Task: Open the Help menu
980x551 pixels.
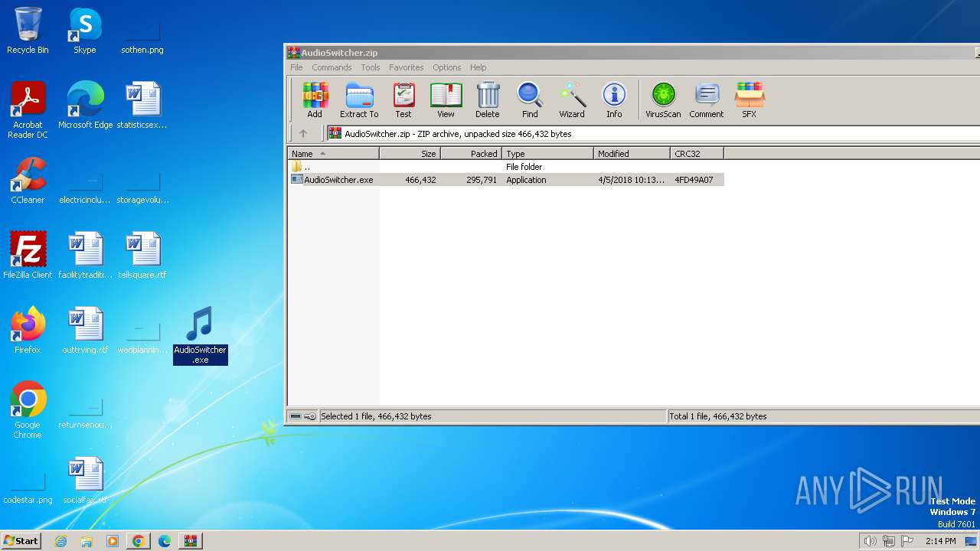Action: (x=479, y=67)
